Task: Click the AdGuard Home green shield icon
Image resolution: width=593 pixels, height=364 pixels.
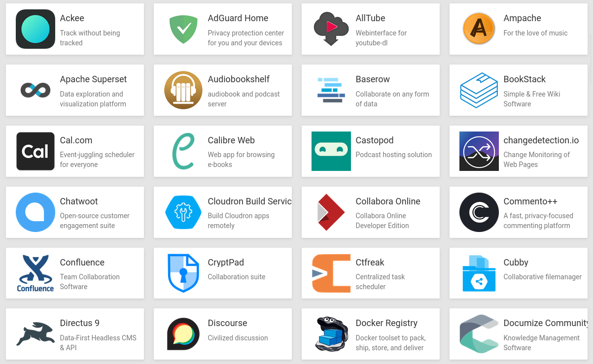Action: point(183,29)
